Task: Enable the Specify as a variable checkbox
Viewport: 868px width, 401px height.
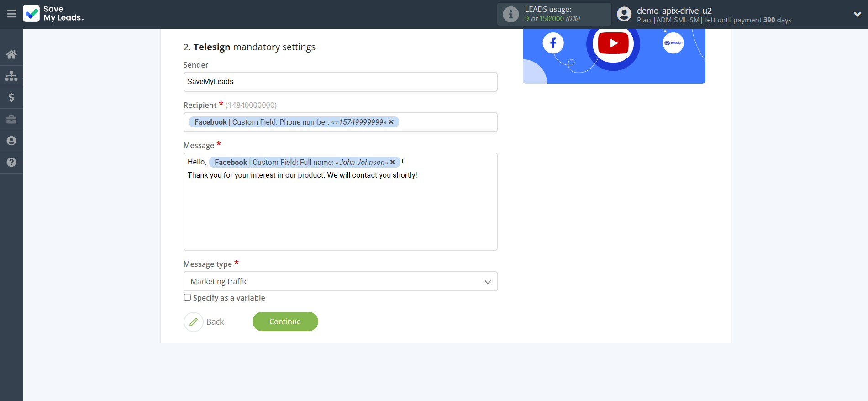Action: click(x=187, y=297)
